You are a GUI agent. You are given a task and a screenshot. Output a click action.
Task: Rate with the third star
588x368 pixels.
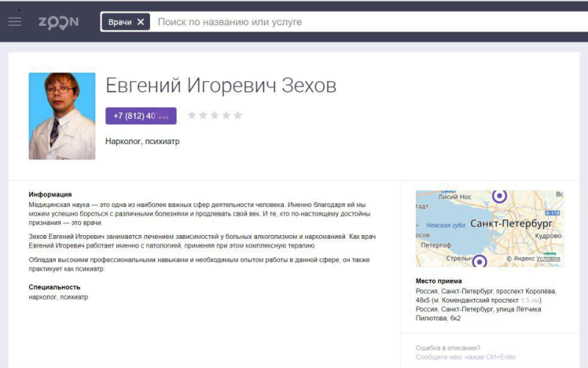215,115
